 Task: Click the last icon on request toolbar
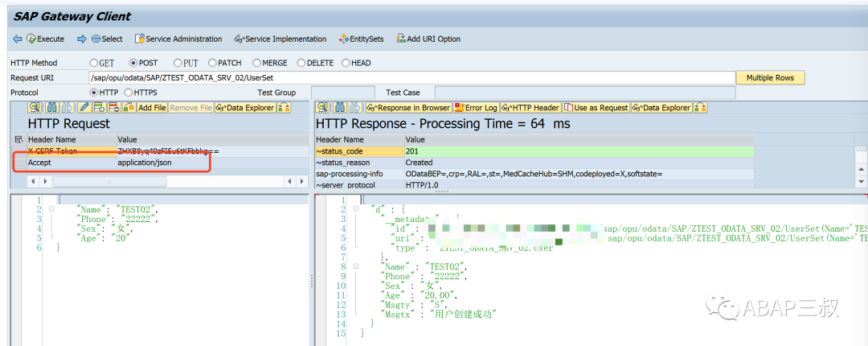click(285, 108)
